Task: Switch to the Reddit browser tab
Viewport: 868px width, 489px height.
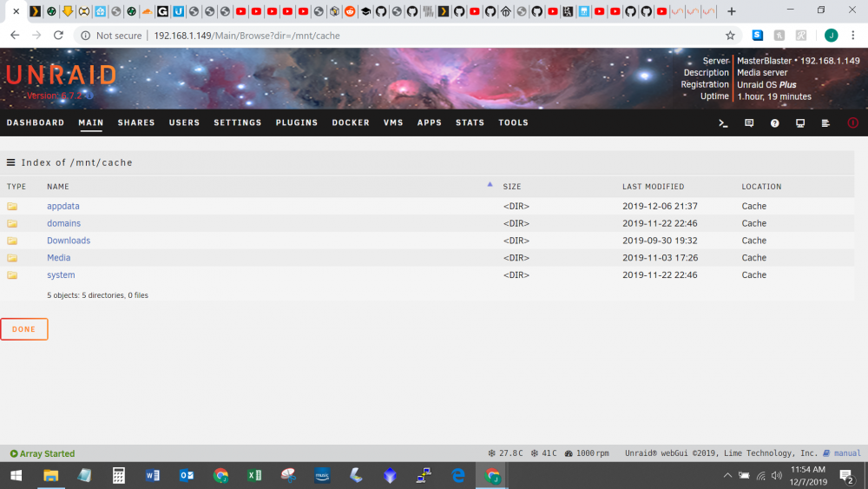Action: (x=350, y=11)
